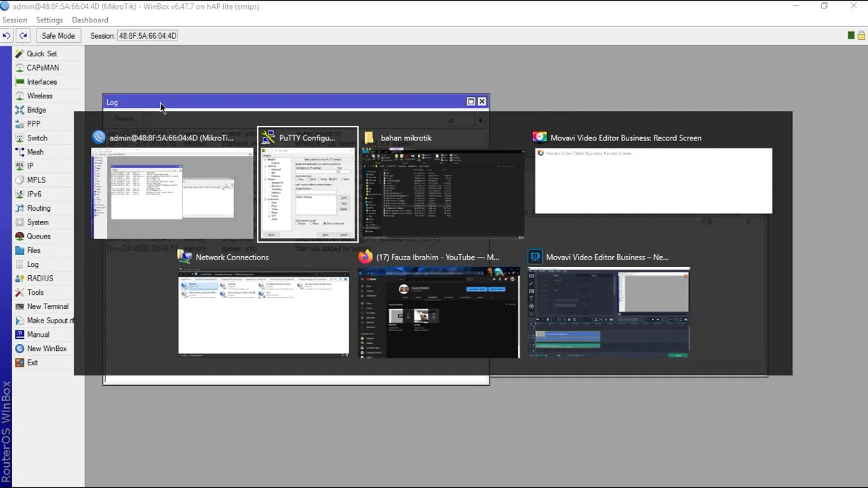Open New Terminal from sidebar
The height and width of the screenshot is (488, 868).
tap(47, 307)
